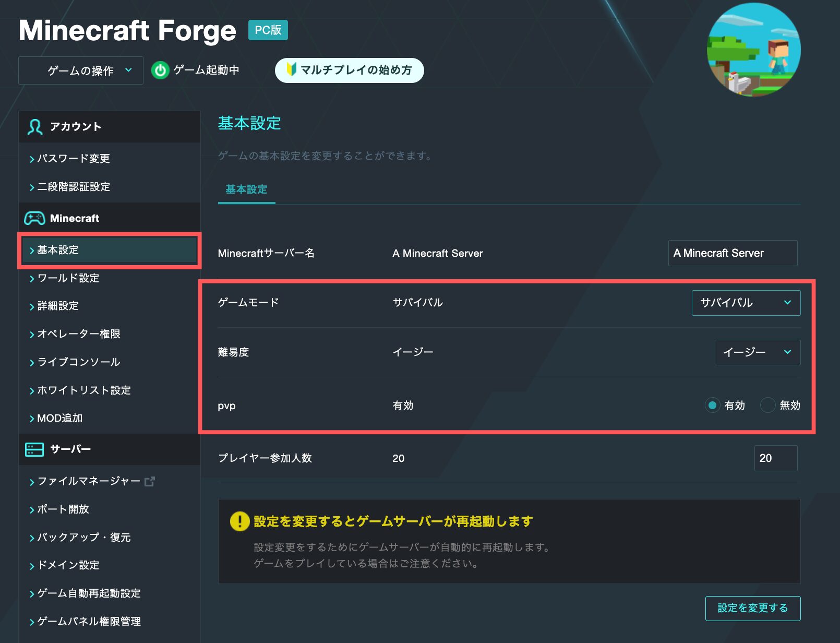Click the 基本設定 page heading
840x643 pixels.
[249, 123]
